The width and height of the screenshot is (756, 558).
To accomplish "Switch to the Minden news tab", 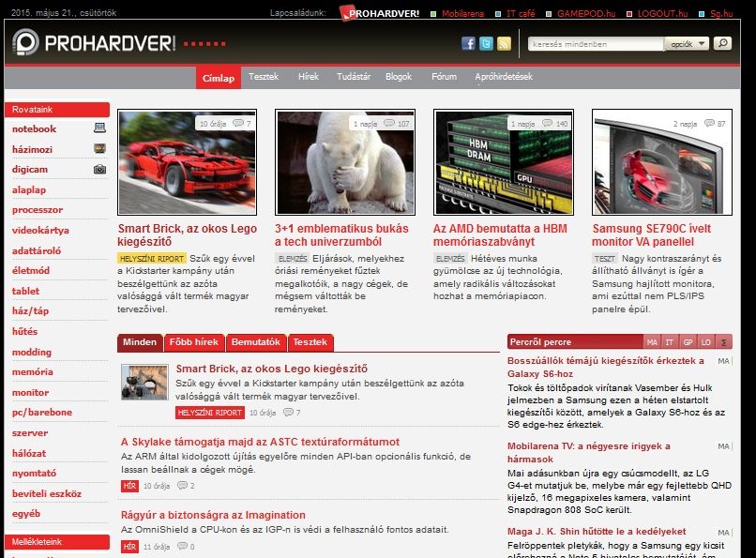I will (140, 342).
